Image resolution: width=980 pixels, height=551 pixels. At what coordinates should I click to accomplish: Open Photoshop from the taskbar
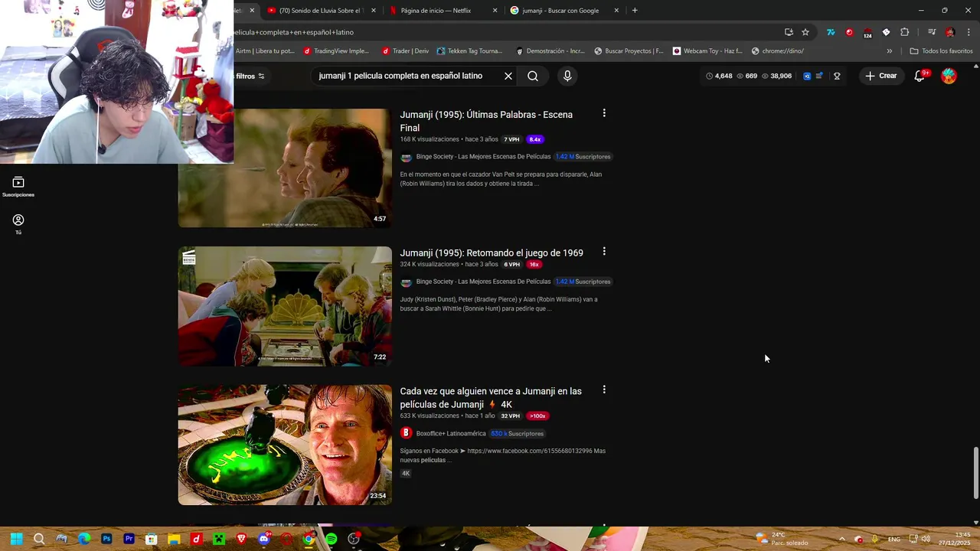click(106, 539)
